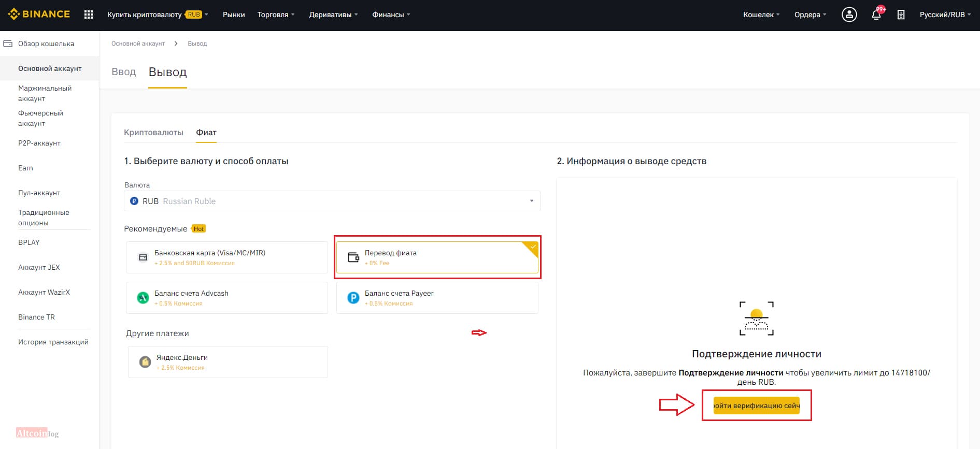Select the Advcash balance logo icon
The height and width of the screenshot is (449, 980).
click(x=143, y=298)
